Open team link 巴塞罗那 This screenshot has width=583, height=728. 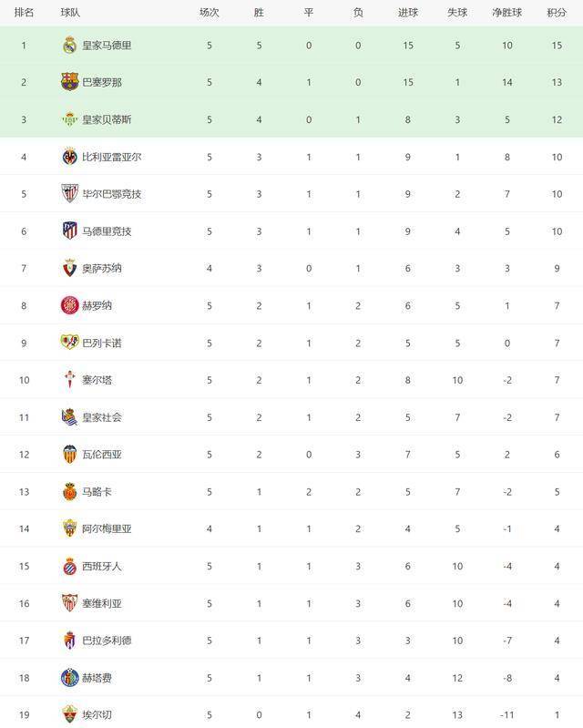pos(102,82)
